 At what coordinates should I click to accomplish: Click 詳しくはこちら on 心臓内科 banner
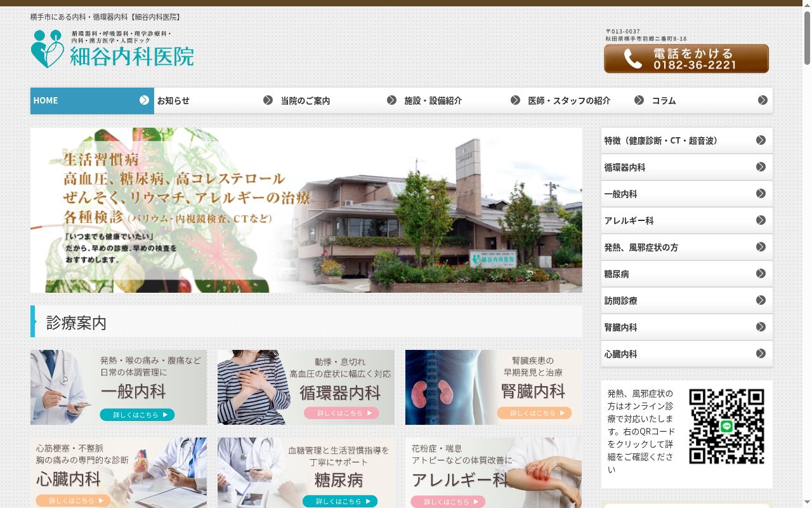(73, 500)
